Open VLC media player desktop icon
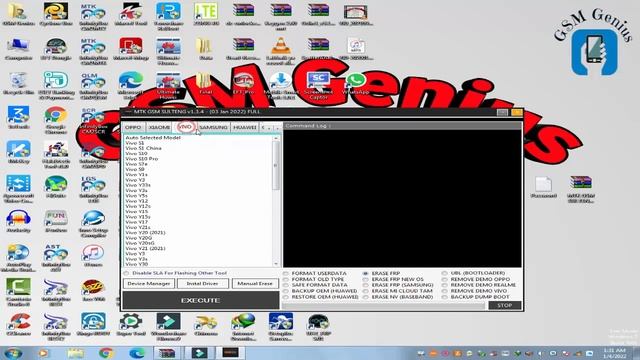Viewport: 640px width, 360px height. pos(280,49)
